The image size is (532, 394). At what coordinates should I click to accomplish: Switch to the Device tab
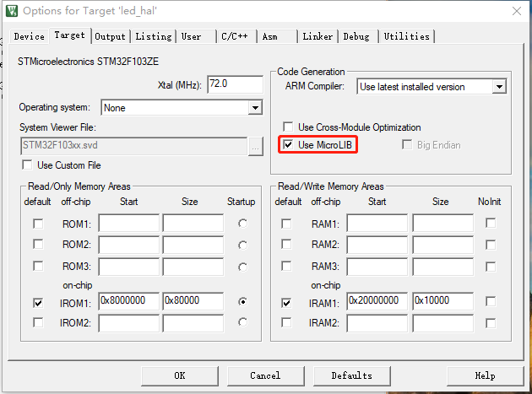click(30, 36)
